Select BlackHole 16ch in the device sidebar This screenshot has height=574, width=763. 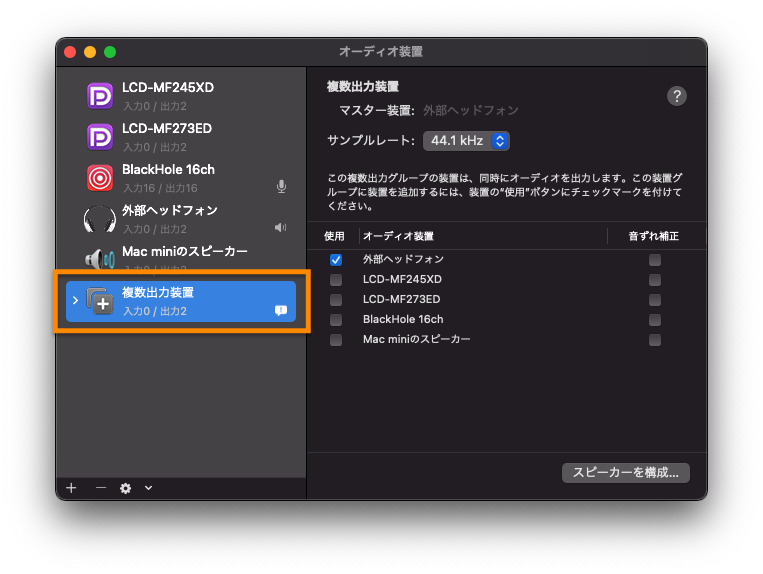click(181, 178)
